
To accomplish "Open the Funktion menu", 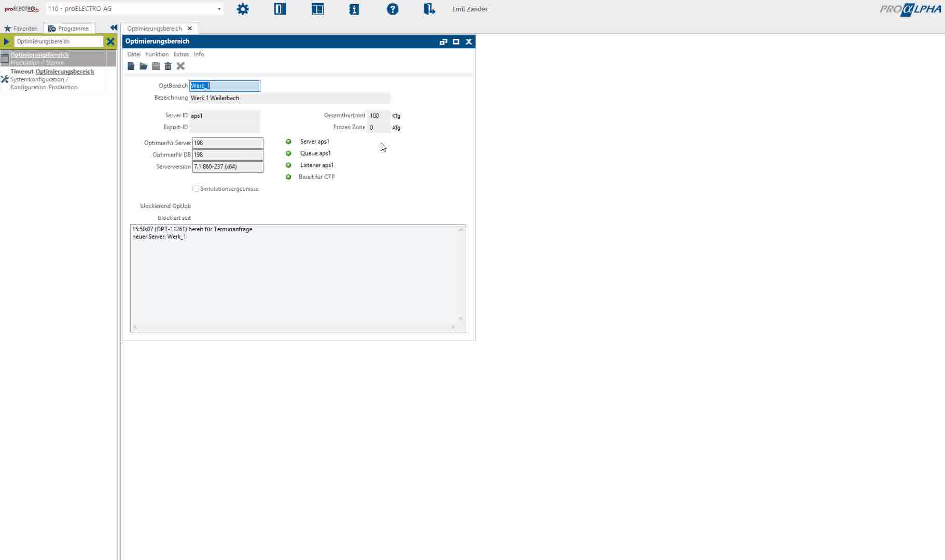I will pyautogui.click(x=157, y=54).
